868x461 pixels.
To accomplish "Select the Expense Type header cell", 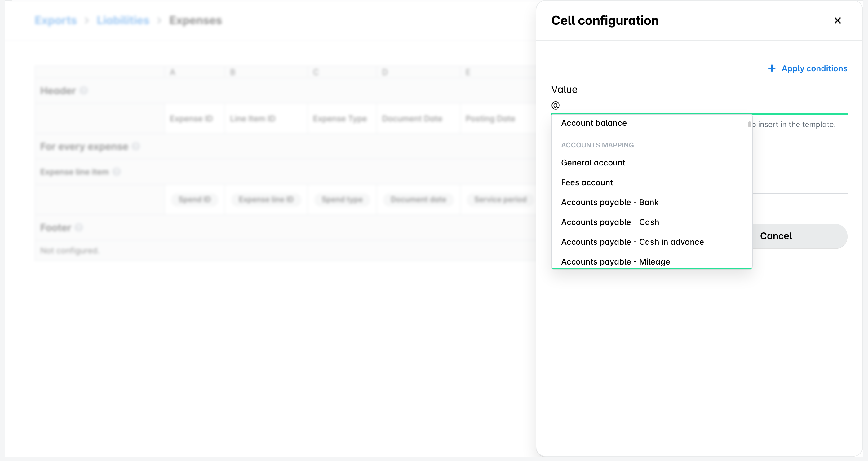I will (342, 119).
